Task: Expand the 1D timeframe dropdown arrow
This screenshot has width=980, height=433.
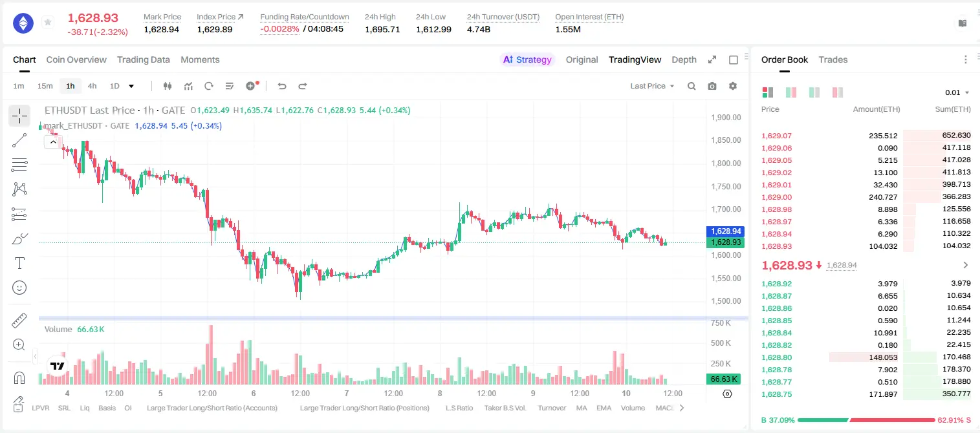Action: point(131,86)
